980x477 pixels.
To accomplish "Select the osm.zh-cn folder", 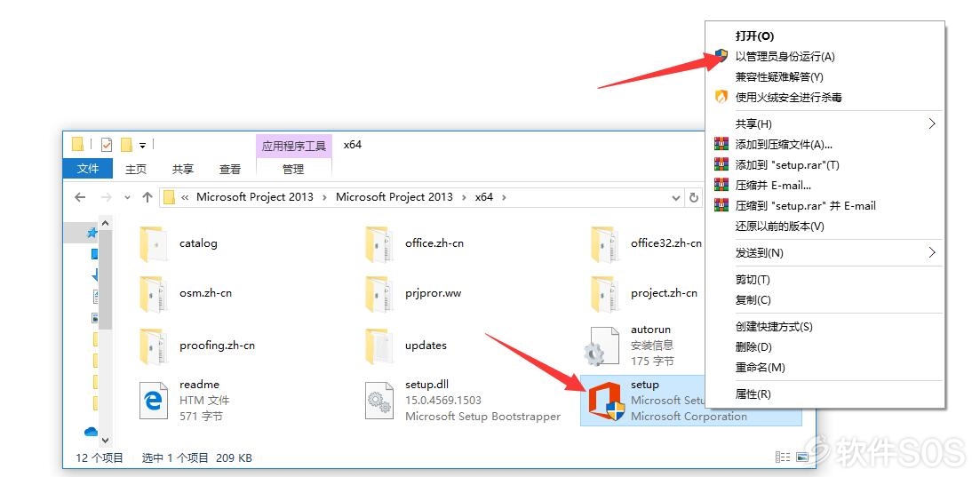I will (x=186, y=293).
